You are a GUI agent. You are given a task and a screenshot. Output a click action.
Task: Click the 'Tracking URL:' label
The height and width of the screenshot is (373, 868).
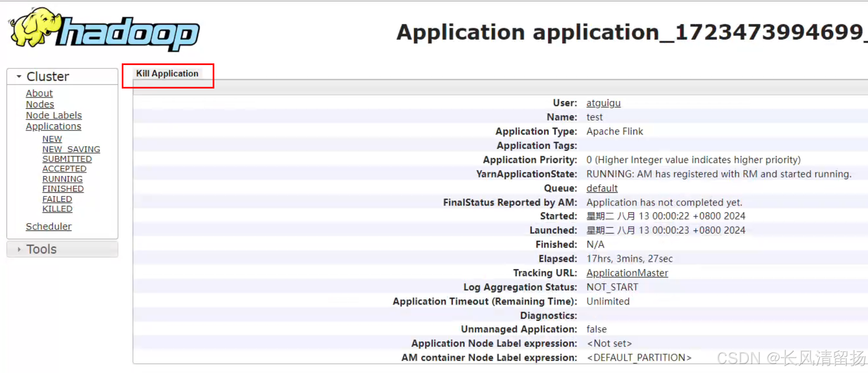(x=545, y=273)
